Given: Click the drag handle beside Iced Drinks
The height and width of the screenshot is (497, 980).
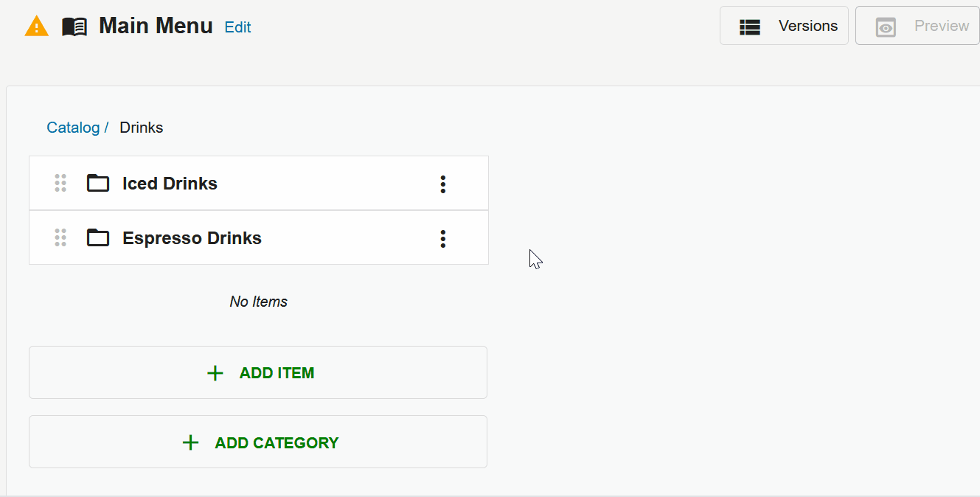Looking at the screenshot, I should click(x=60, y=183).
